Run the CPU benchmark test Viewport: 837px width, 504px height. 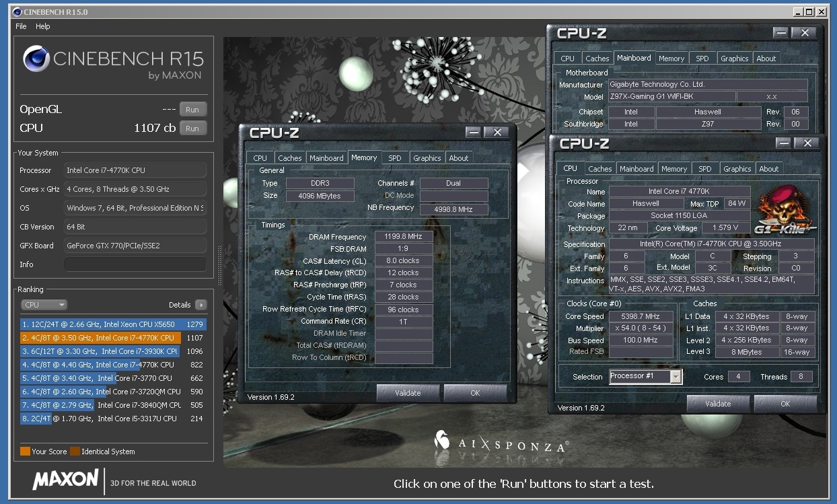coord(192,128)
